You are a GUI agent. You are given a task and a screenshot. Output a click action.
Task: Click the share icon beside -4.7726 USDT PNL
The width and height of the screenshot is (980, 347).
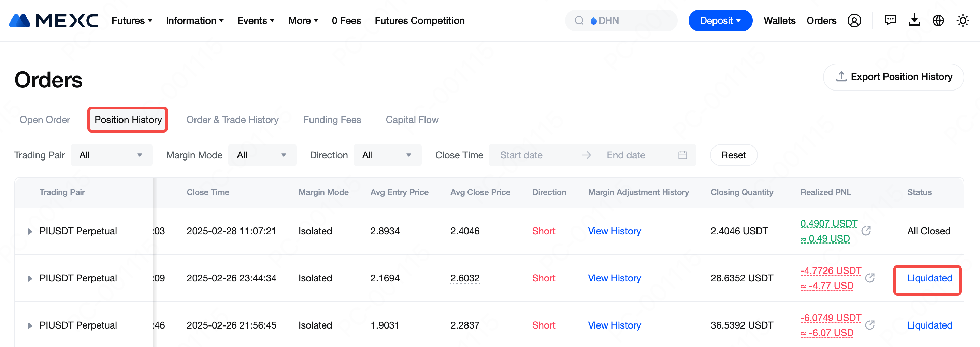[x=870, y=278]
